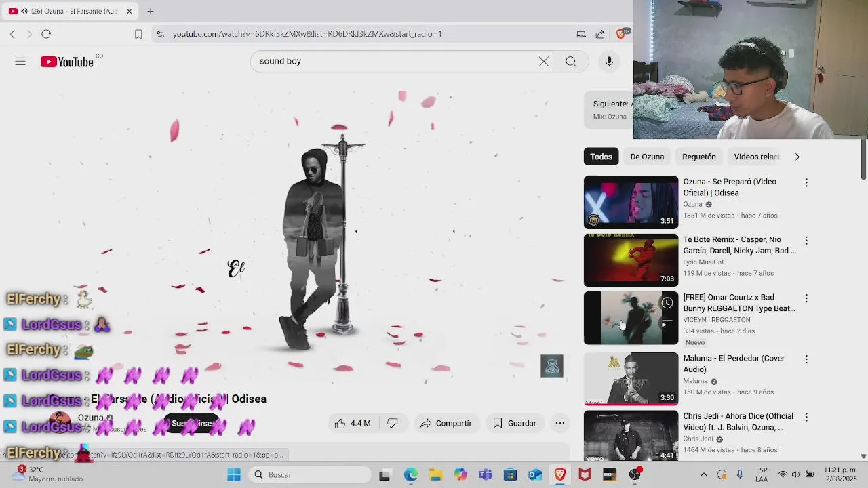View site information icon in address bar
This screenshot has height=488, width=868.
click(x=159, y=34)
